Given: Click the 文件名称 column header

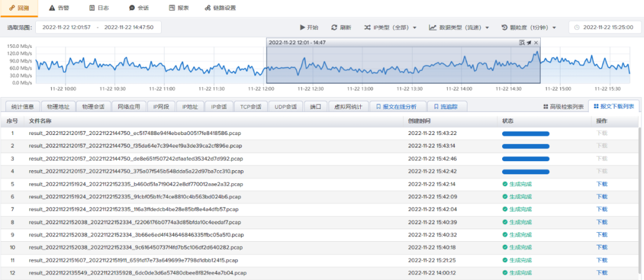Looking at the screenshot, I should coord(40,121).
